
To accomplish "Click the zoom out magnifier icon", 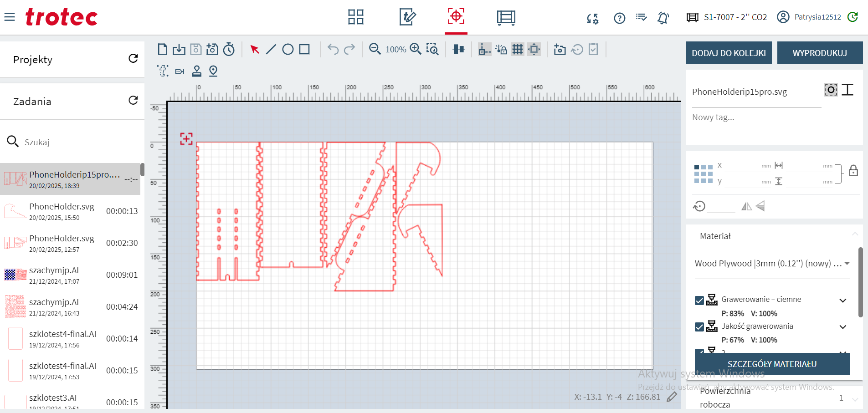I will 375,49.
